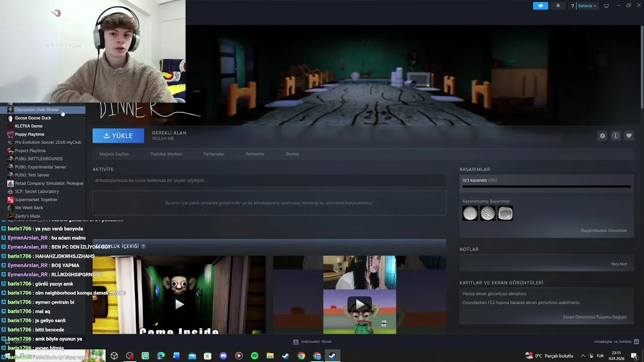
Task: Show hidden system tray icons chevron
Action: tap(583, 356)
